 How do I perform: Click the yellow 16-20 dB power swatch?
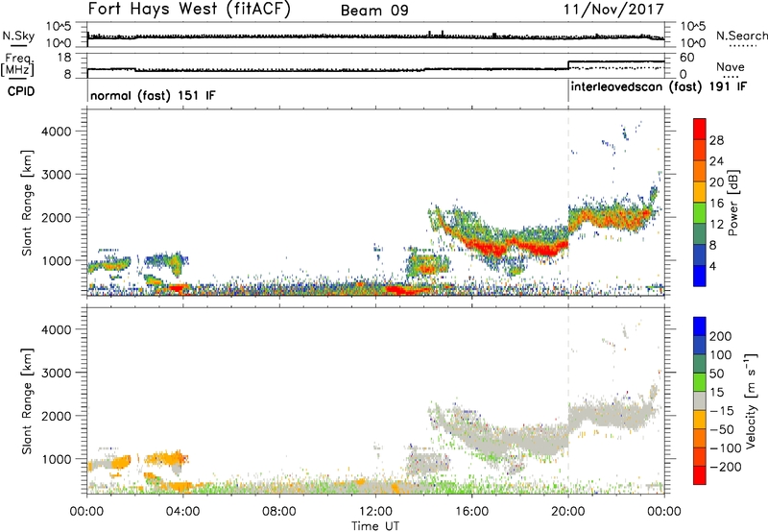point(700,190)
